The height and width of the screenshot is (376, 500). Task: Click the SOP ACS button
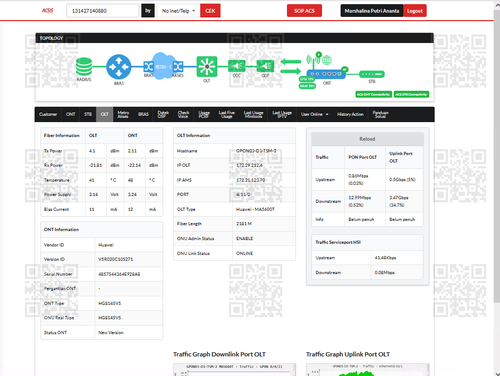pyautogui.click(x=304, y=11)
